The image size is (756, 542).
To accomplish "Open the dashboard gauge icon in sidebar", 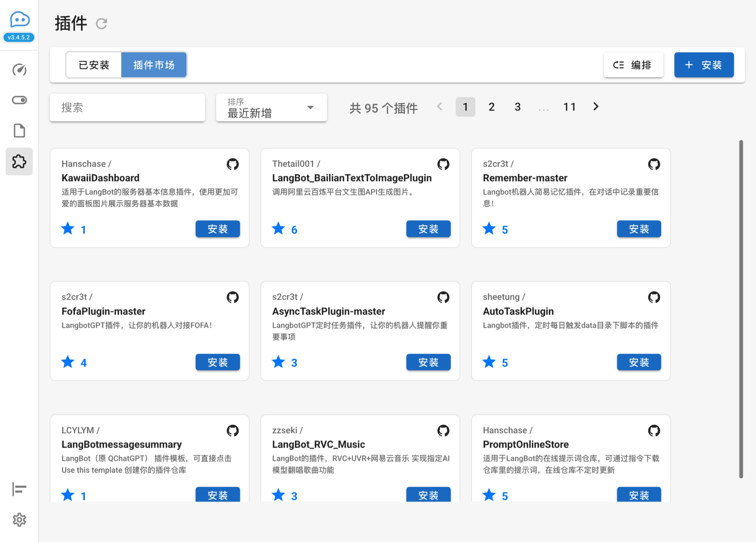I will 19,70.
